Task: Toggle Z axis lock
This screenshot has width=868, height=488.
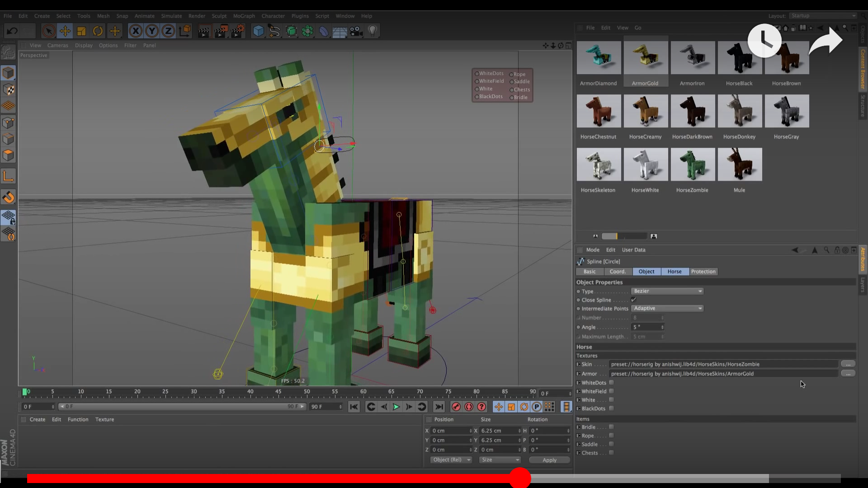Action: pyautogui.click(x=168, y=31)
